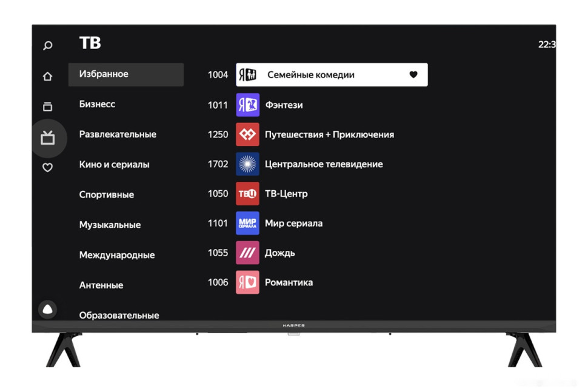Go to the Home screen icon

click(48, 76)
